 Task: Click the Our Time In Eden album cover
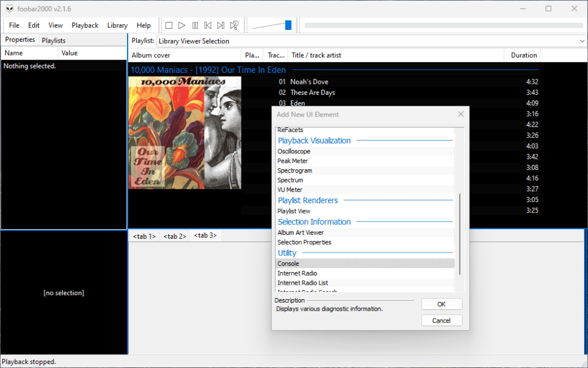185,133
